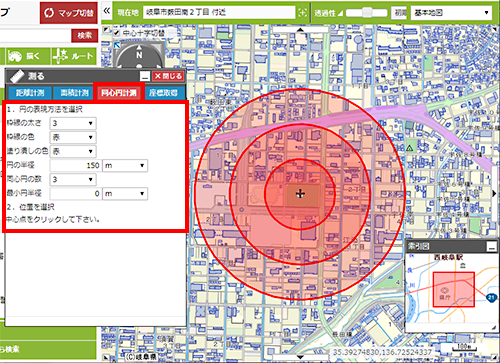This screenshot has height=363, width=500.
Task: Click the current location crosshair icon
Action: [x=302, y=13]
